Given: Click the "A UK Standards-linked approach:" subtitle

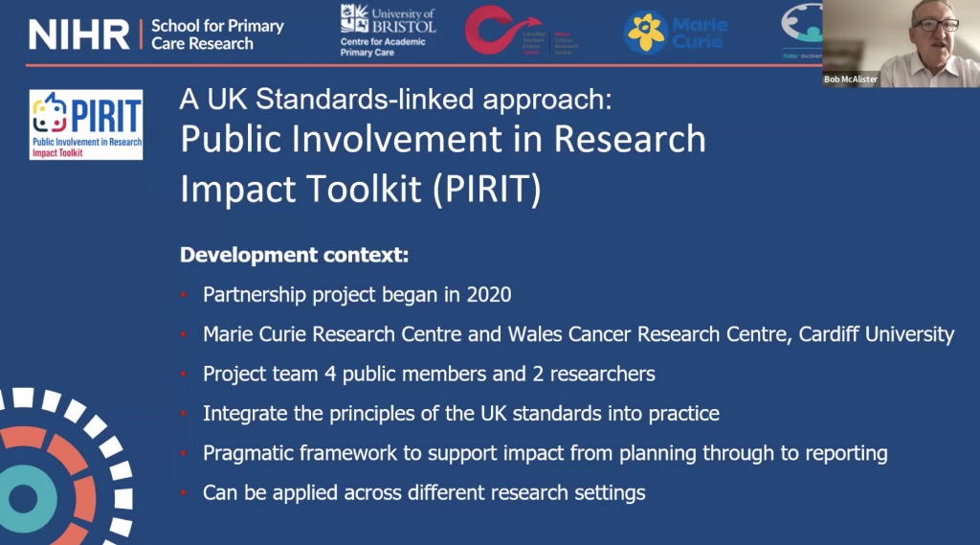Looking at the screenshot, I should tap(395, 102).
